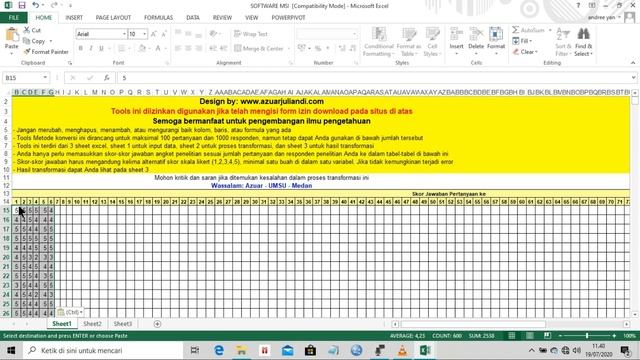Open Merge & Center dropdown arrow

point(289,49)
